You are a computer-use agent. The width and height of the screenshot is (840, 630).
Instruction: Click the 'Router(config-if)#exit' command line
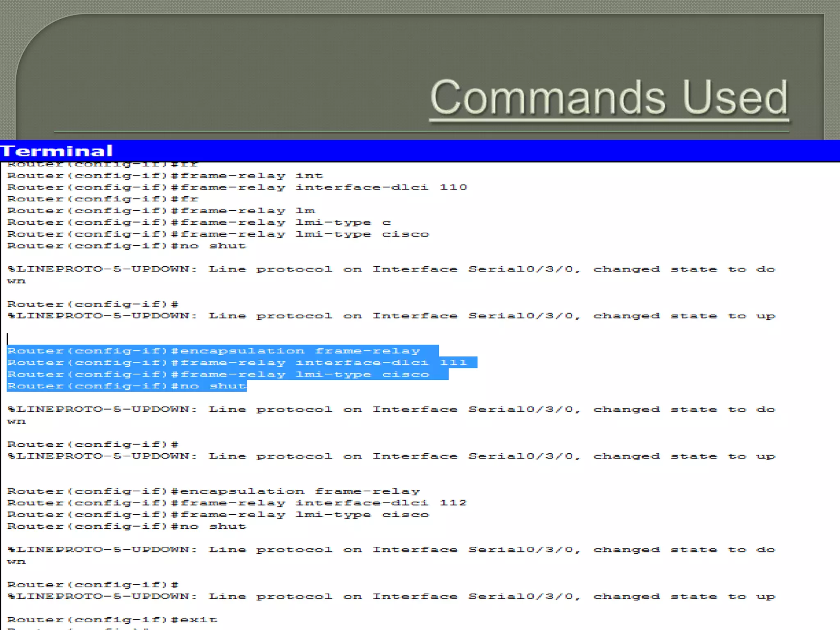[112, 620]
